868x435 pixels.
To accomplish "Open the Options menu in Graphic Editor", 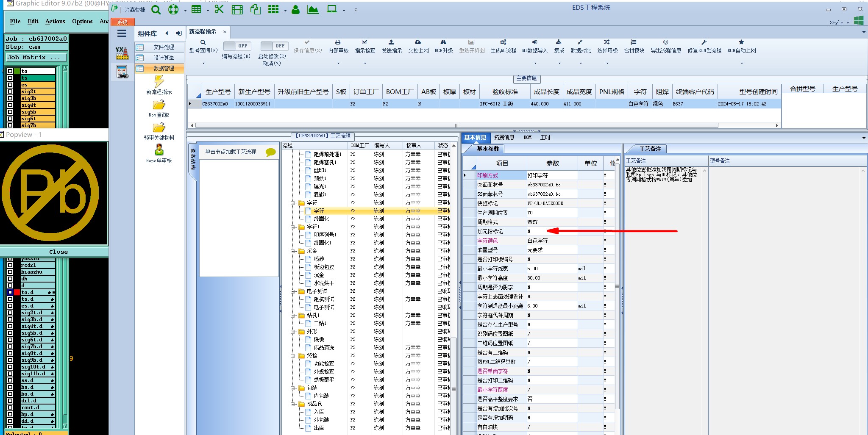I will click(82, 21).
